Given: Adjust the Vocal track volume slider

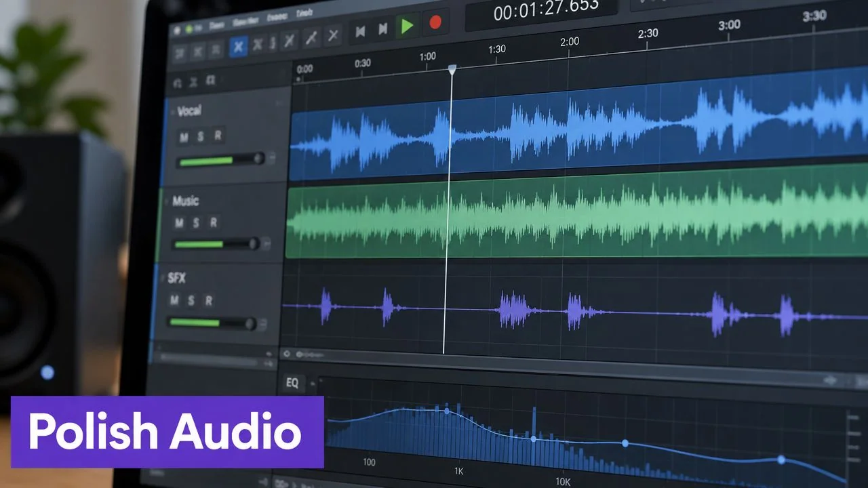Looking at the screenshot, I should pyautogui.click(x=220, y=161).
